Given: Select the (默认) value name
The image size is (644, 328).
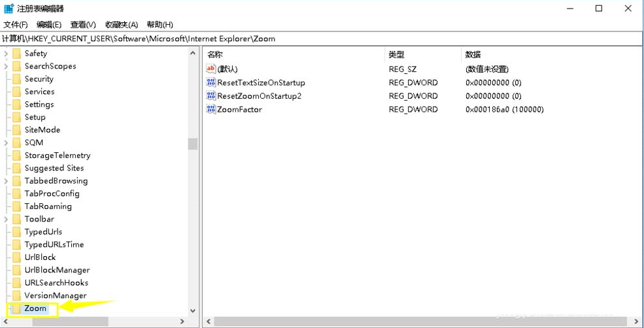Looking at the screenshot, I should coord(228,69).
